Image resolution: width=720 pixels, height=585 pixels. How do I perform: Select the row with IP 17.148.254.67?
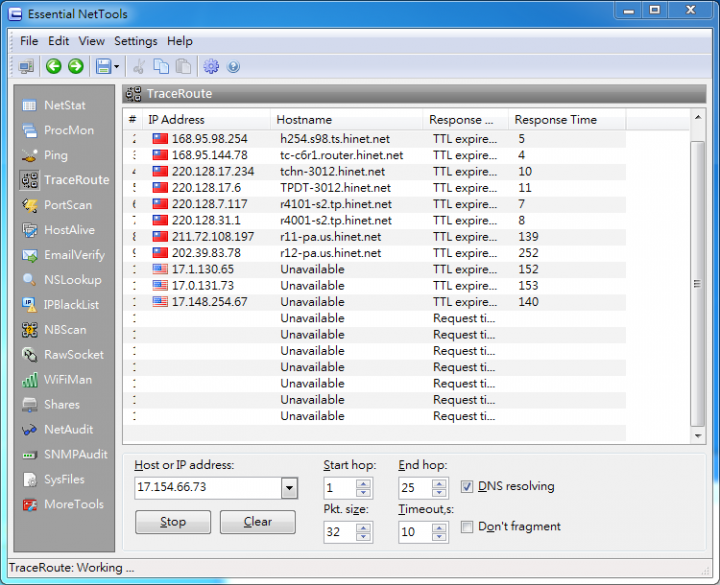pos(374,302)
